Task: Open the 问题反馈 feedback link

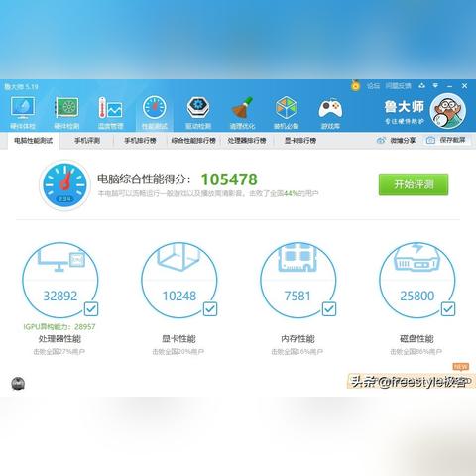Action: coord(398,86)
